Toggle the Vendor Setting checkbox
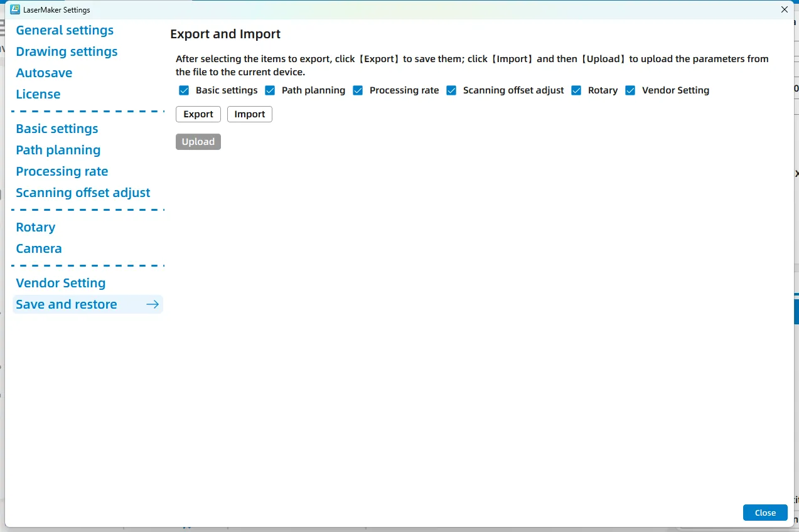799x532 pixels. [630, 90]
